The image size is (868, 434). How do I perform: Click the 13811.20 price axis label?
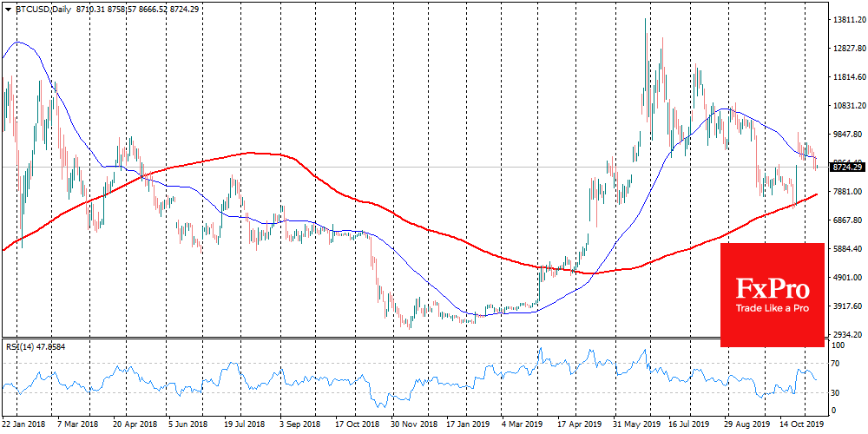click(x=846, y=20)
